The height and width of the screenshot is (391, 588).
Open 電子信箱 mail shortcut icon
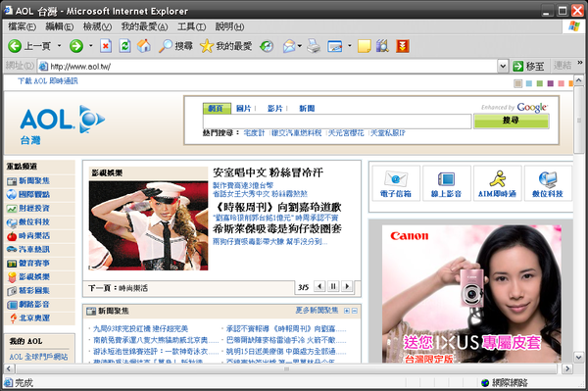(x=396, y=183)
